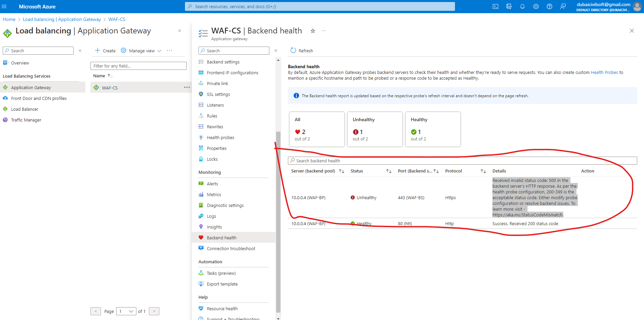Filter by the Healthy card

tap(433, 129)
